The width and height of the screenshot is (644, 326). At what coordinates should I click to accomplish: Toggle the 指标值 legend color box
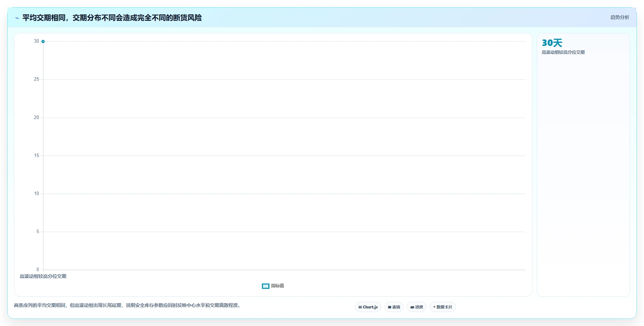pyautogui.click(x=265, y=286)
